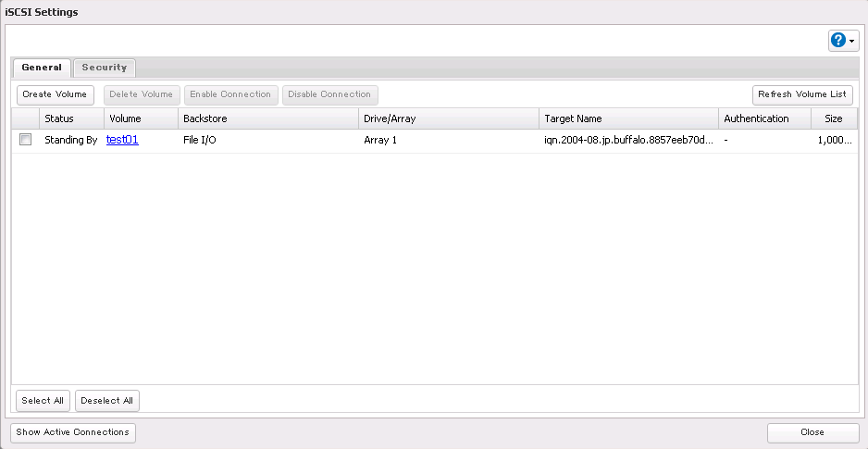Sort by the Status column header

pos(59,118)
